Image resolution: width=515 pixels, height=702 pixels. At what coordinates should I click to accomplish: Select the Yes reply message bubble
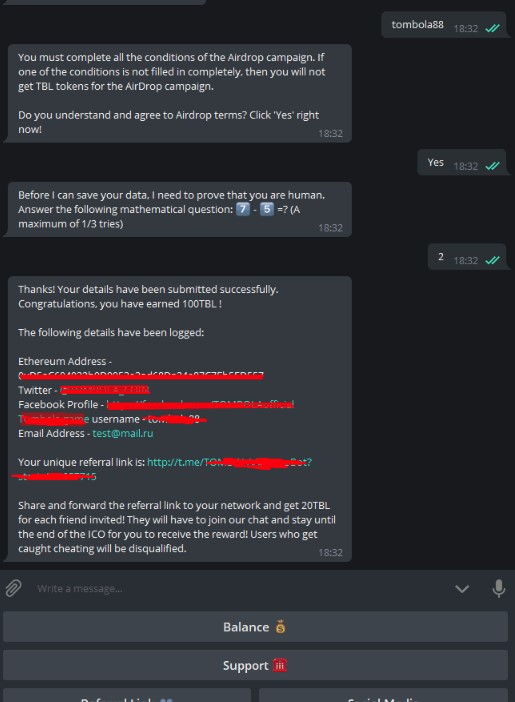(462, 163)
